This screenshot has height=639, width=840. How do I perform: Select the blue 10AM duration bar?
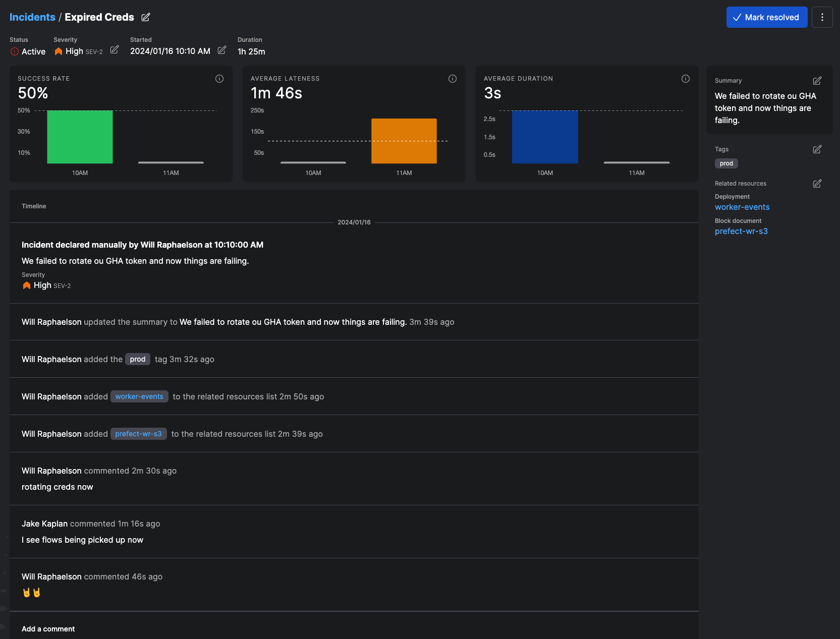coord(545,137)
